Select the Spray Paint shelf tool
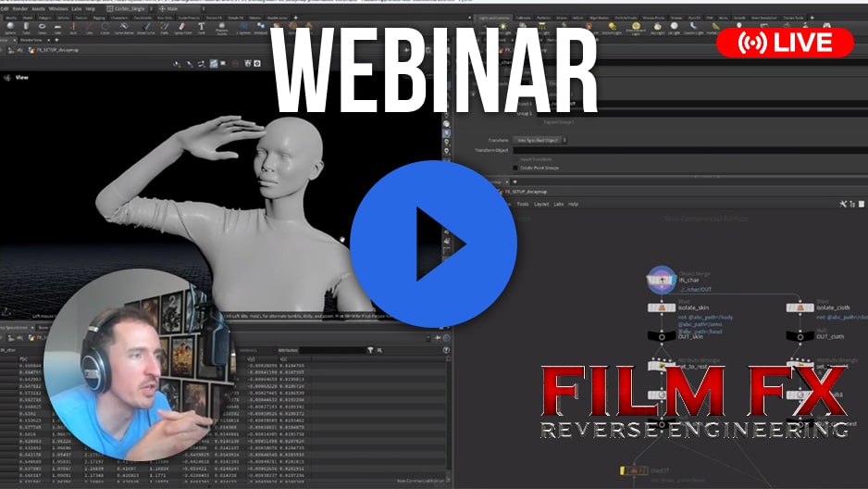 click(x=182, y=28)
